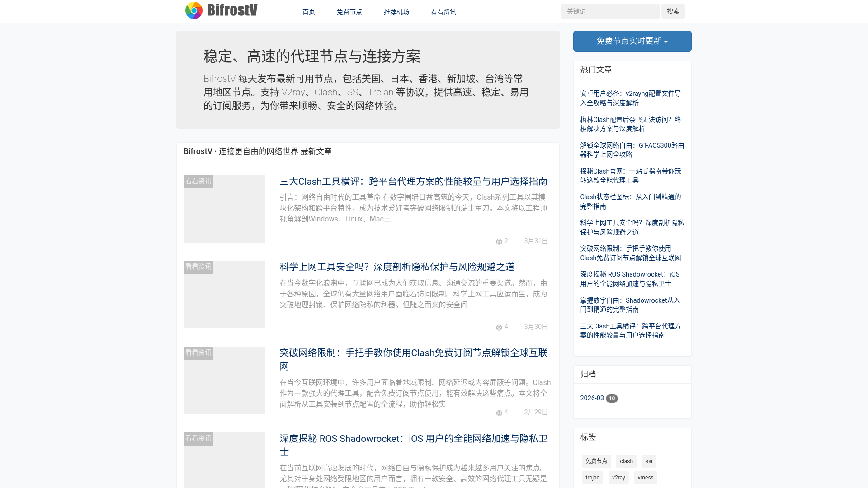Open sidebar article 深度揭秘 ROS Shadowrocket

pos(630,279)
